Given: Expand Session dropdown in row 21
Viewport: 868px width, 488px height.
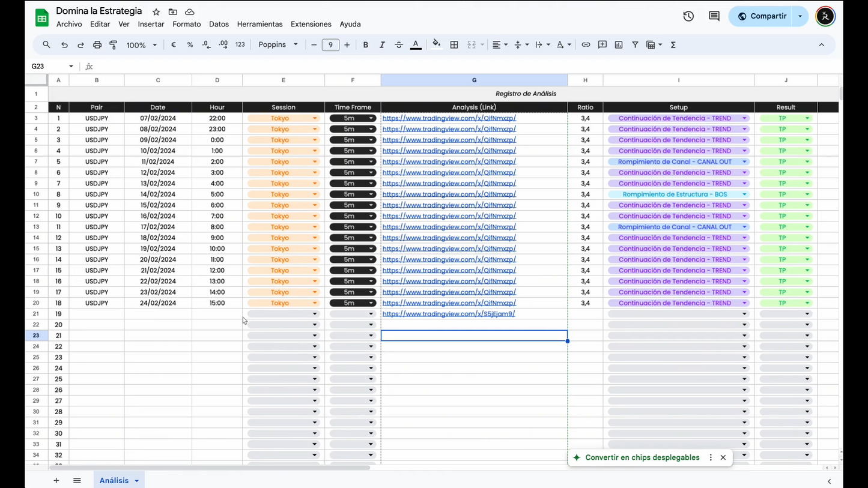Looking at the screenshot, I should point(314,314).
